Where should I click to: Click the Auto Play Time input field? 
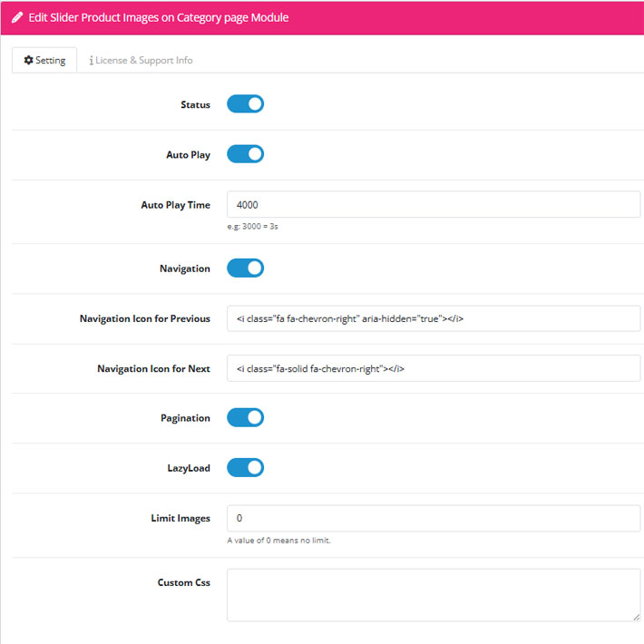[x=434, y=204]
